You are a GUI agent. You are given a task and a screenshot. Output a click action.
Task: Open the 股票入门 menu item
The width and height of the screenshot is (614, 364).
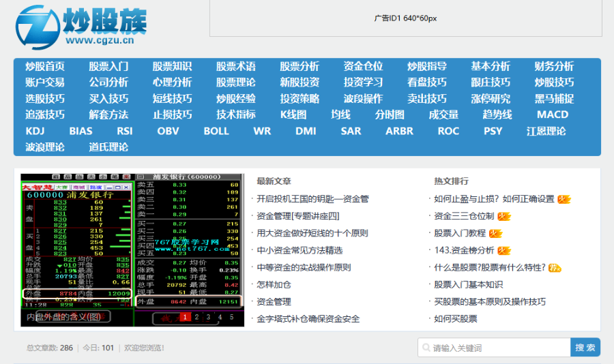pyautogui.click(x=108, y=66)
